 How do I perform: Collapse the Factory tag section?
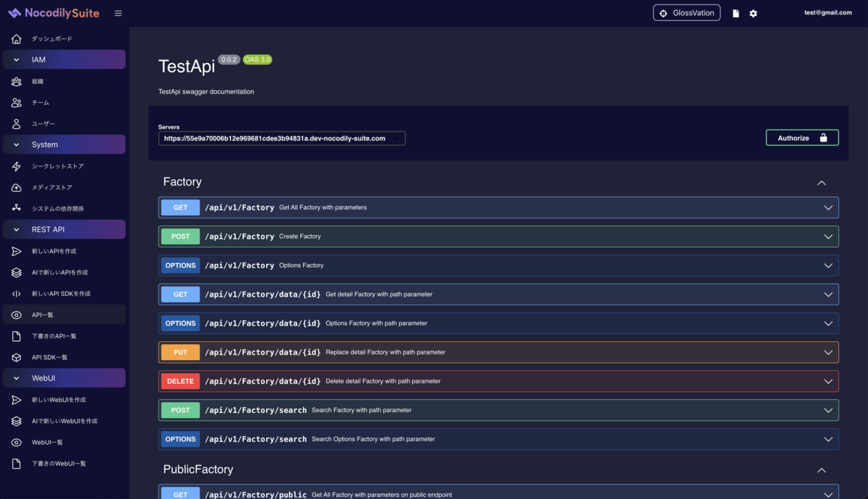coord(821,183)
